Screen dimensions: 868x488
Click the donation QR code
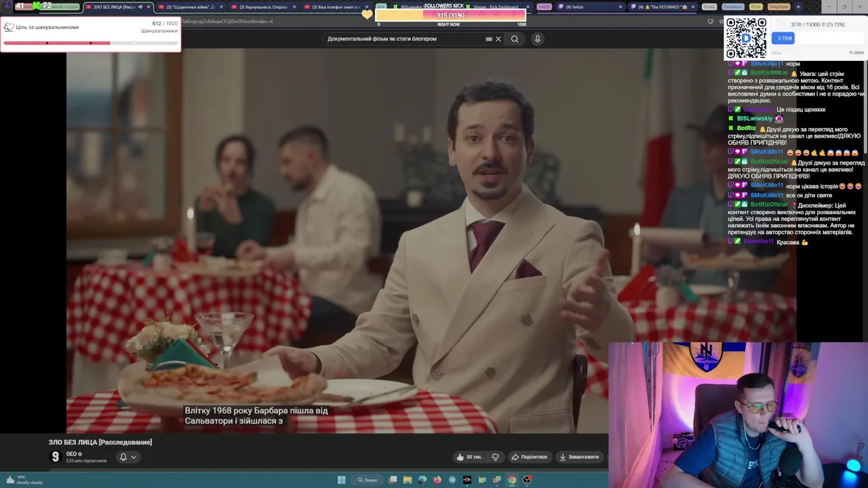[x=746, y=38]
